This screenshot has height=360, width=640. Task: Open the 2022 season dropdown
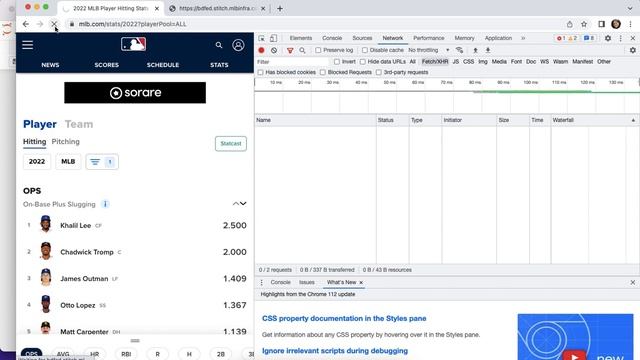37,162
